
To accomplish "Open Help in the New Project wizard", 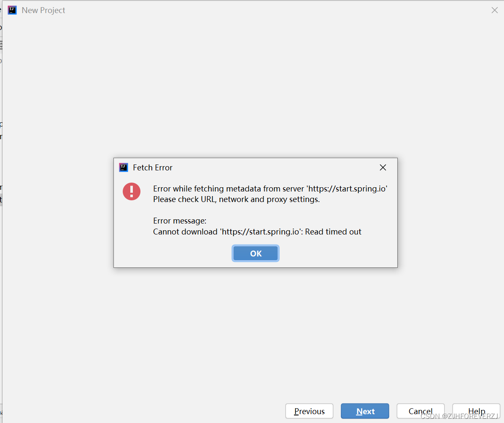I will pyautogui.click(x=476, y=411).
